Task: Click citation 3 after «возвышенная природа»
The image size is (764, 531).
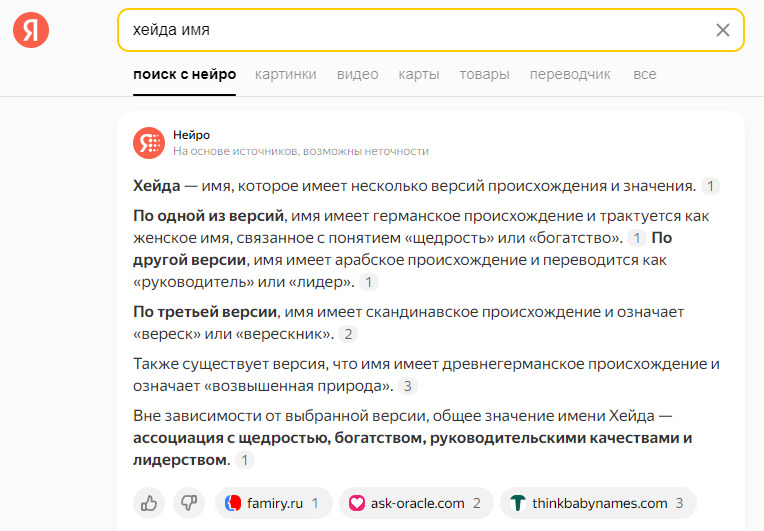Action: coord(408,386)
